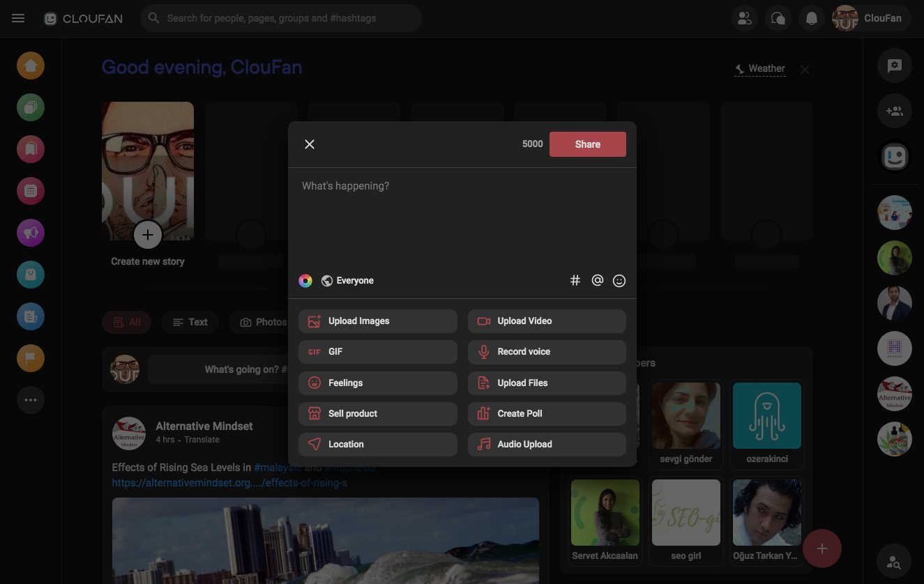Open the green albums sidebar icon
Image resolution: width=924 pixels, height=584 pixels.
tap(31, 107)
